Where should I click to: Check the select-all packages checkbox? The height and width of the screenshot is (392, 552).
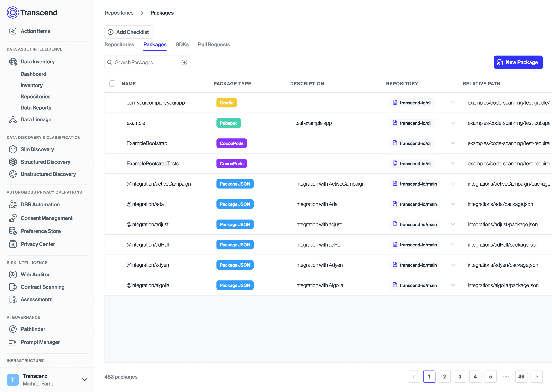pyautogui.click(x=112, y=84)
